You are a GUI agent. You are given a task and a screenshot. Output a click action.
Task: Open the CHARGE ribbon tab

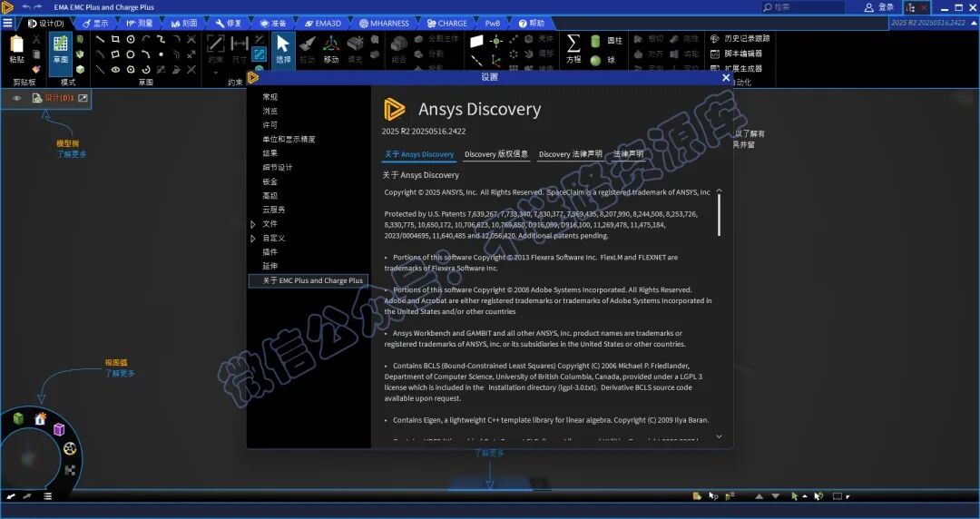[446, 23]
